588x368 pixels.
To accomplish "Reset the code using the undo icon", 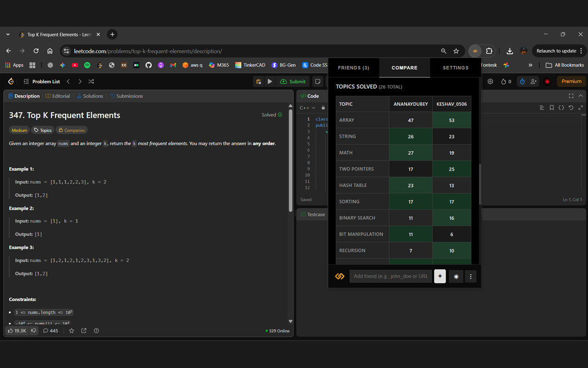I will (571, 107).
